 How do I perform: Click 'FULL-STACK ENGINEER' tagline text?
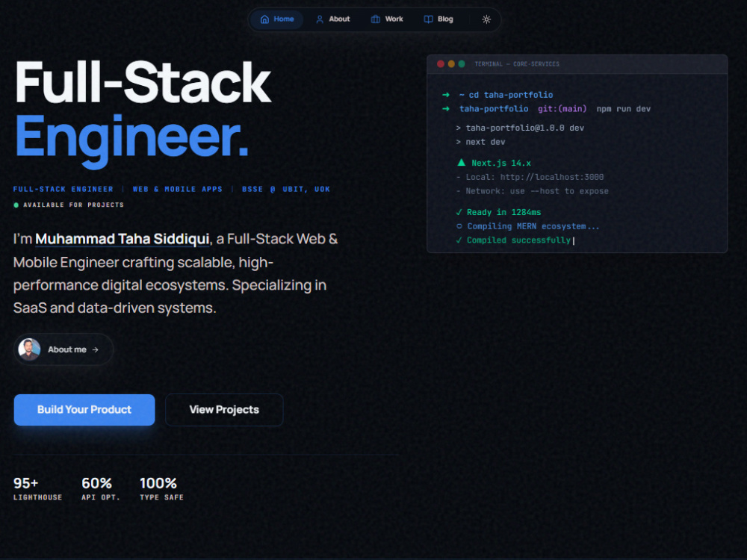(x=63, y=190)
